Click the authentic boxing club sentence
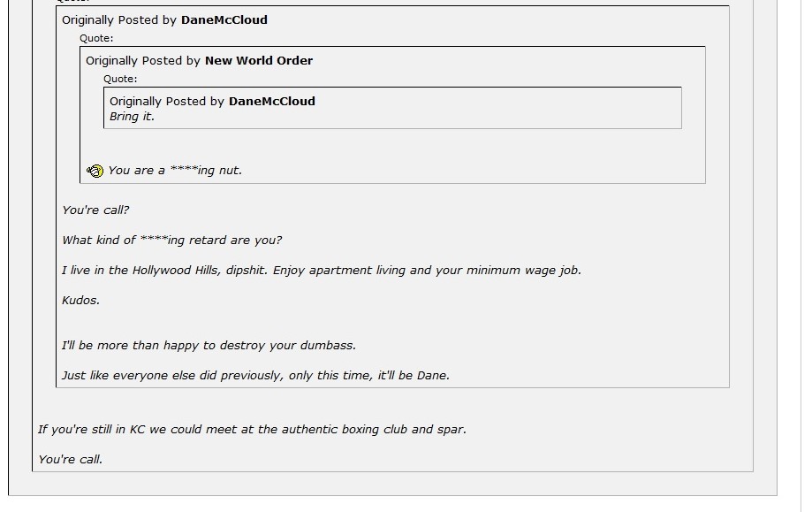This screenshot has width=812, height=512. click(252, 429)
